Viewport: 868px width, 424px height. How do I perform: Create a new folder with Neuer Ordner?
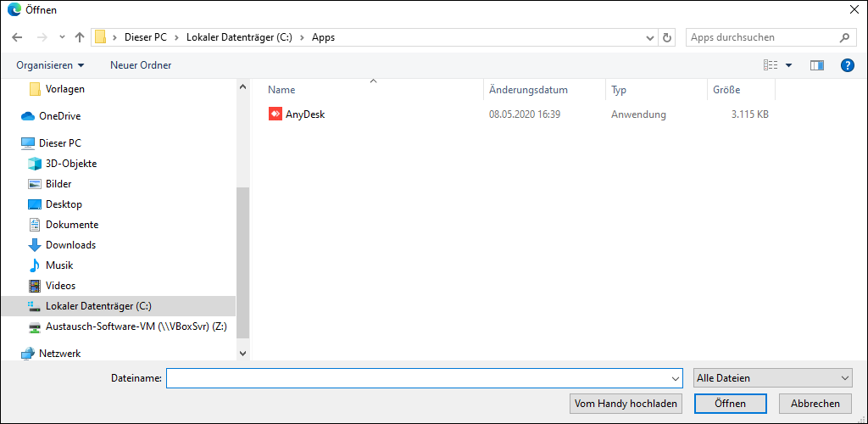pos(141,65)
